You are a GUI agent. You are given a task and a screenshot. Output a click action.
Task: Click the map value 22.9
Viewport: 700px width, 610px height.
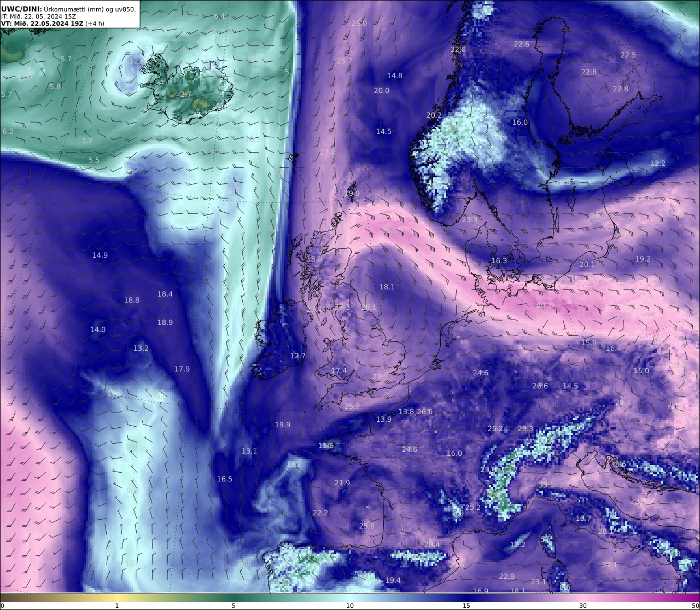[x=507, y=576]
